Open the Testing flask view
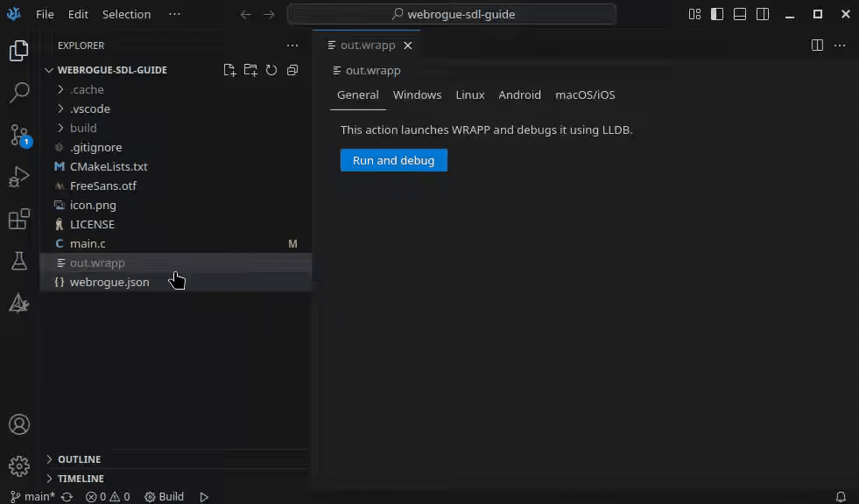 [18, 261]
